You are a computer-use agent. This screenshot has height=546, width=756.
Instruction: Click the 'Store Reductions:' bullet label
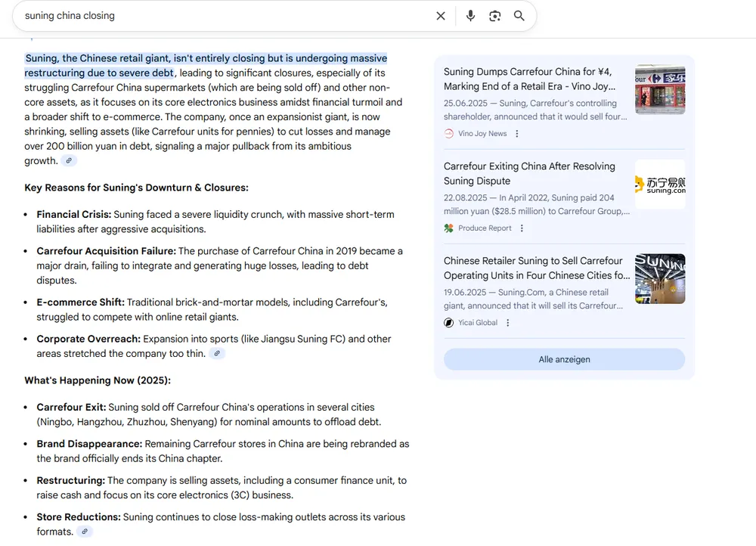[79, 517]
